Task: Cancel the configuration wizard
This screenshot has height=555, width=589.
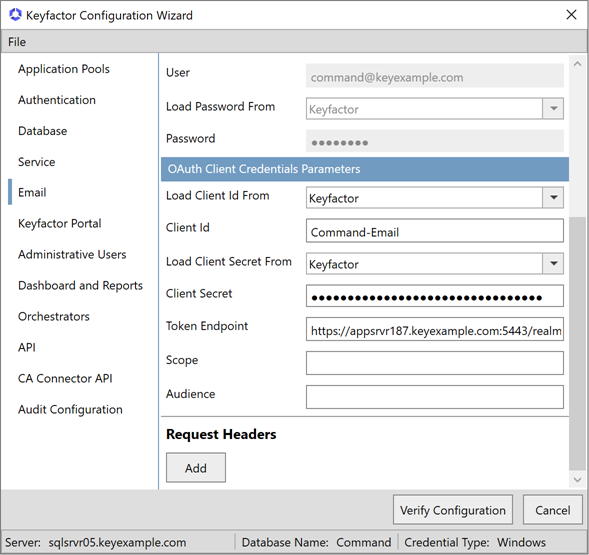Action: tap(553, 510)
